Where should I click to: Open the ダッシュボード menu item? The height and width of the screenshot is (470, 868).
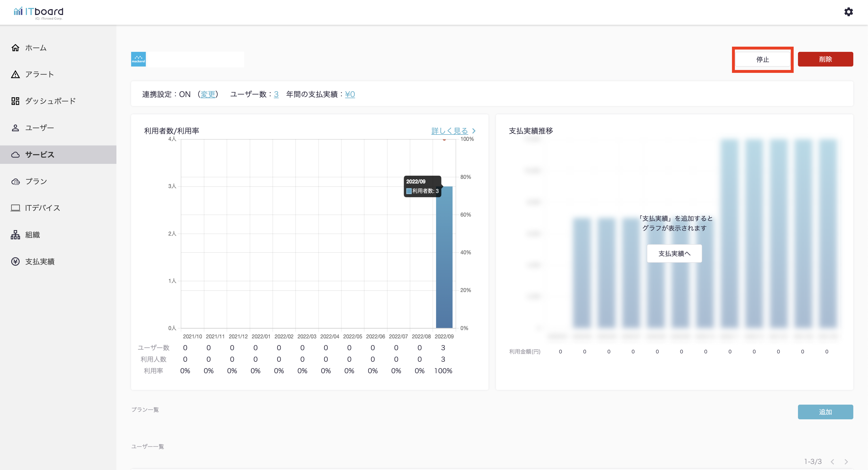point(50,101)
